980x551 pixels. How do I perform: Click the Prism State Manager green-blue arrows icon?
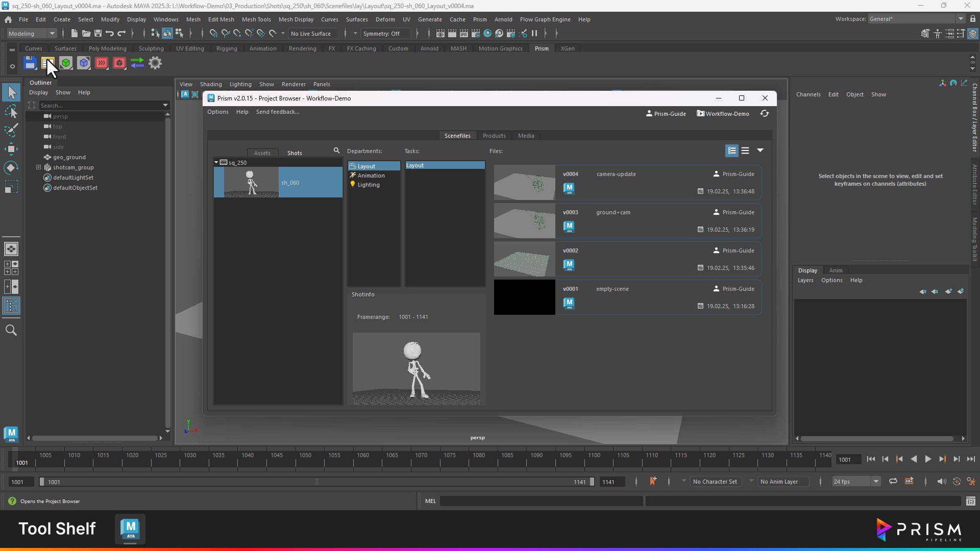click(137, 63)
